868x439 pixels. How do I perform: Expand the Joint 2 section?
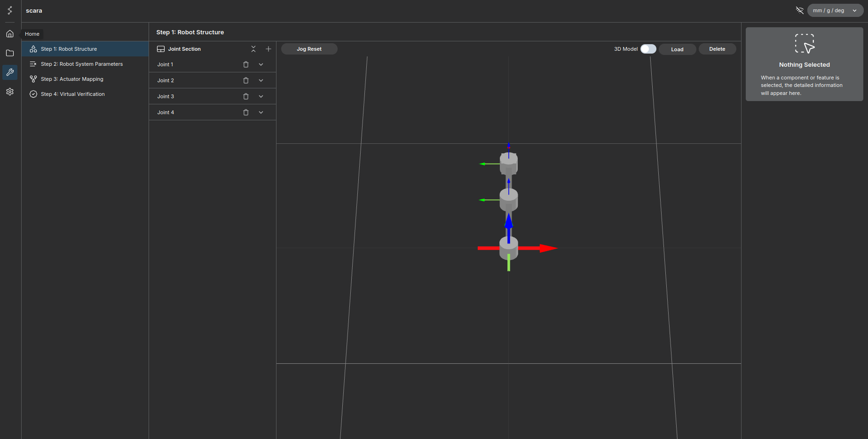pyautogui.click(x=261, y=80)
